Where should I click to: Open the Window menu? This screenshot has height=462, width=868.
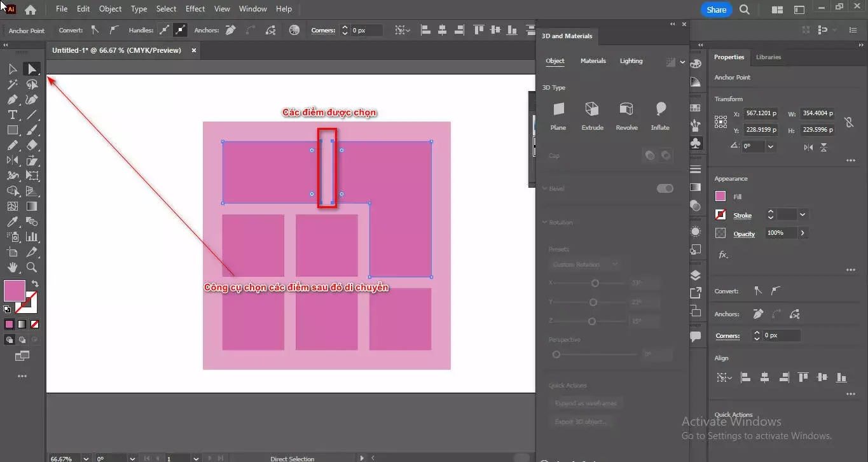pos(252,8)
